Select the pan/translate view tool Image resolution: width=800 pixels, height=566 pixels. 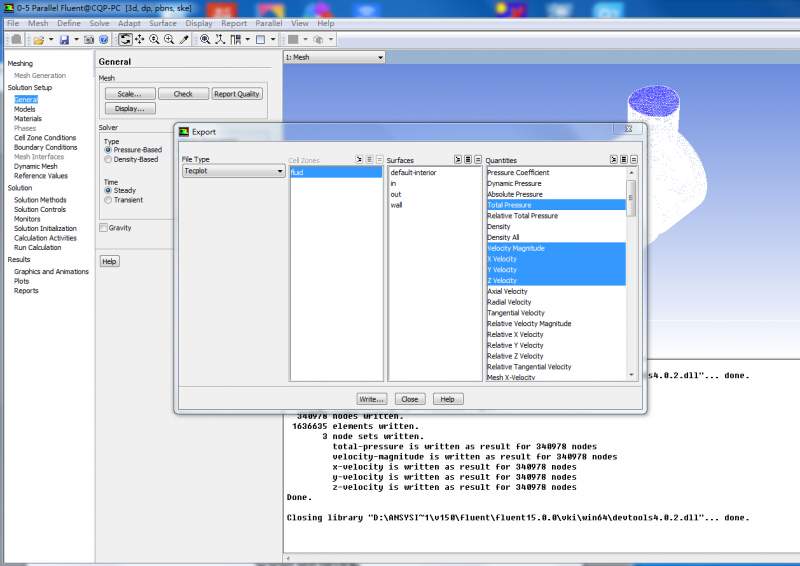[x=139, y=39]
